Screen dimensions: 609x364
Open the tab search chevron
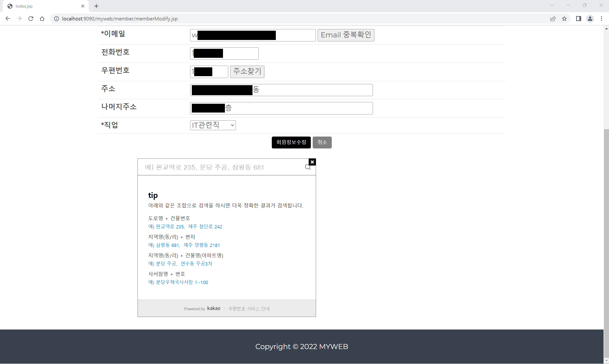pos(552,5)
